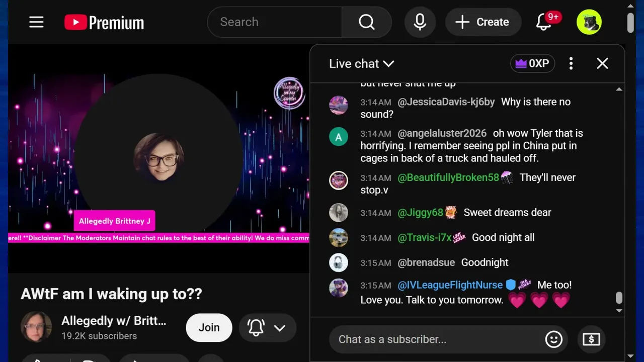Image resolution: width=644 pixels, height=362 pixels.
Task: Open the hamburger guide menu
Action: 36,22
